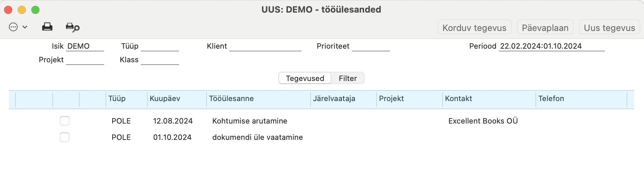The width and height of the screenshot is (644, 196).
Task: Expand the chevron beside the actions icon
Action: (x=25, y=27)
